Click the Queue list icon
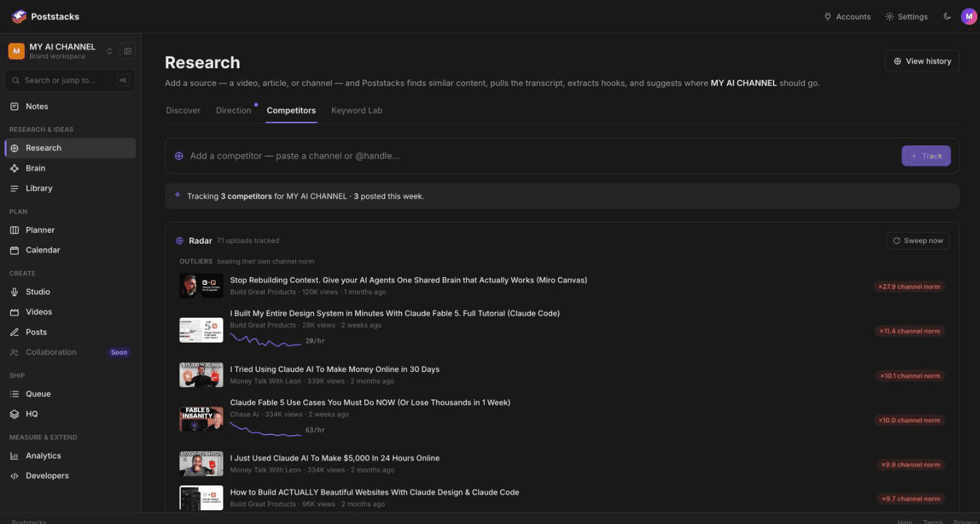 pos(14,394)
